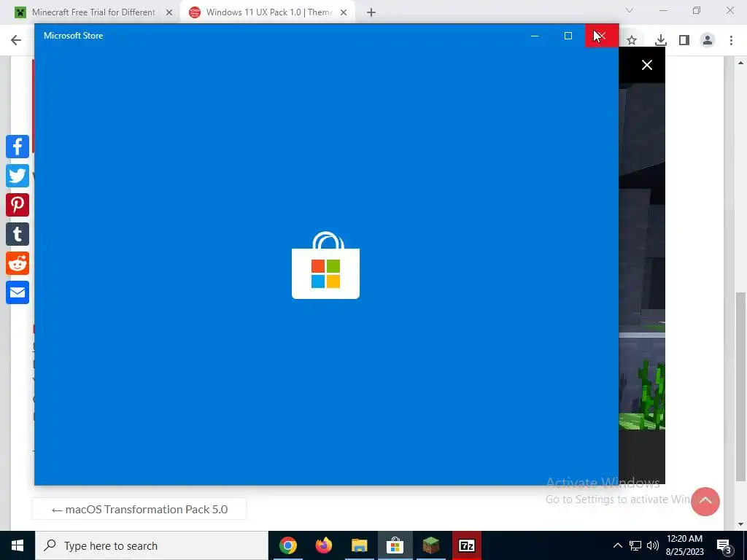Click the red scroll-to-top button

705,502
